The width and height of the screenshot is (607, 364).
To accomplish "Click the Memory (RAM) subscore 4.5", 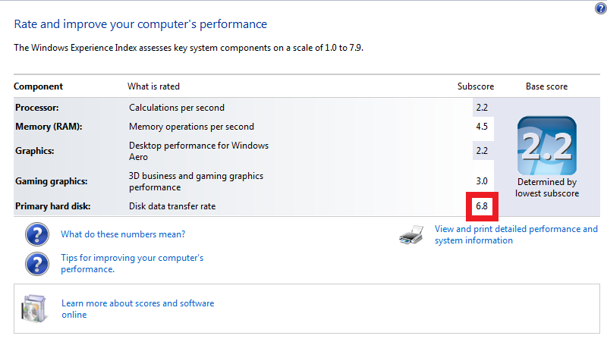I will pyautogui.click(x=482, y=127).
